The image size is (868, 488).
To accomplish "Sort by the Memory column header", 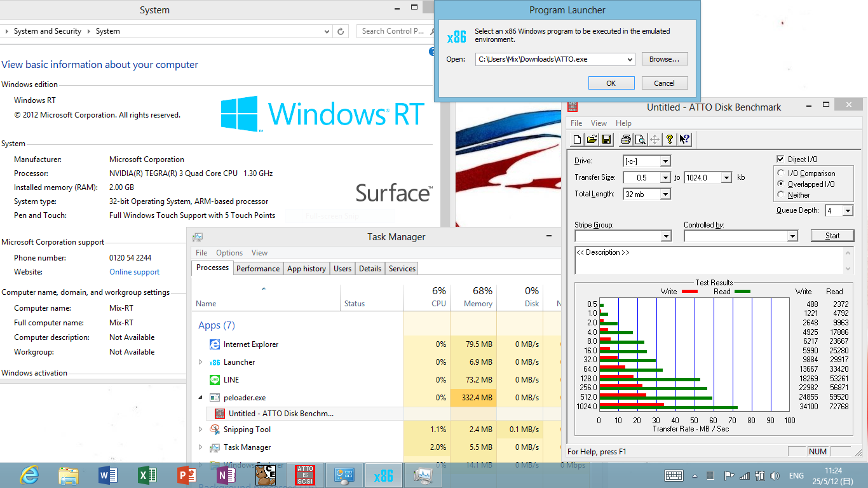I will (473, 297).
